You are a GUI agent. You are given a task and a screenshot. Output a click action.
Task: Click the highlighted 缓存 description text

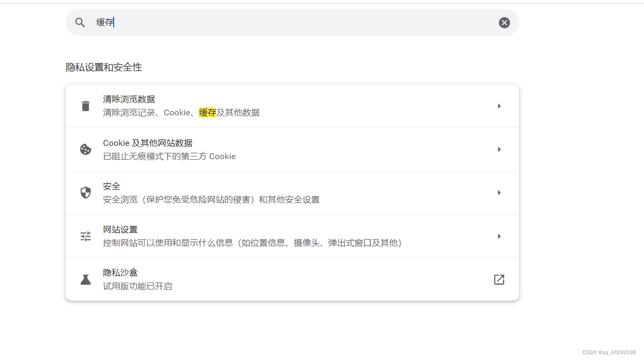208,113
